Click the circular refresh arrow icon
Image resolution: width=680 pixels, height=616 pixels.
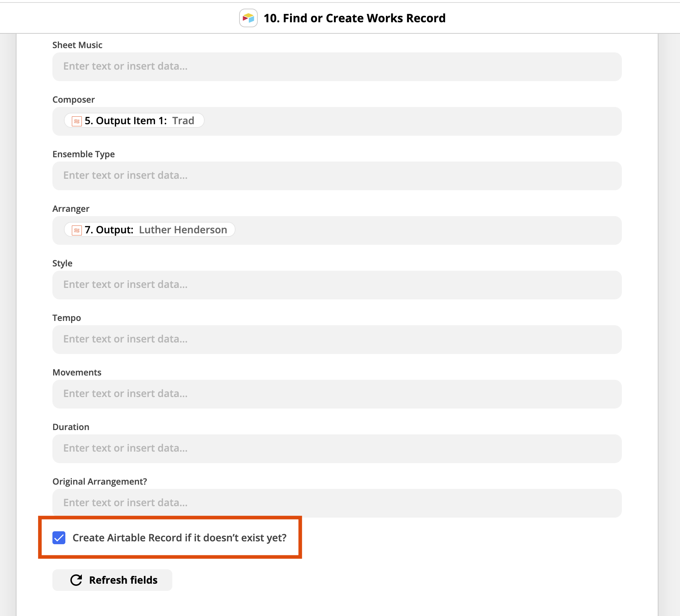coord(76,580)
